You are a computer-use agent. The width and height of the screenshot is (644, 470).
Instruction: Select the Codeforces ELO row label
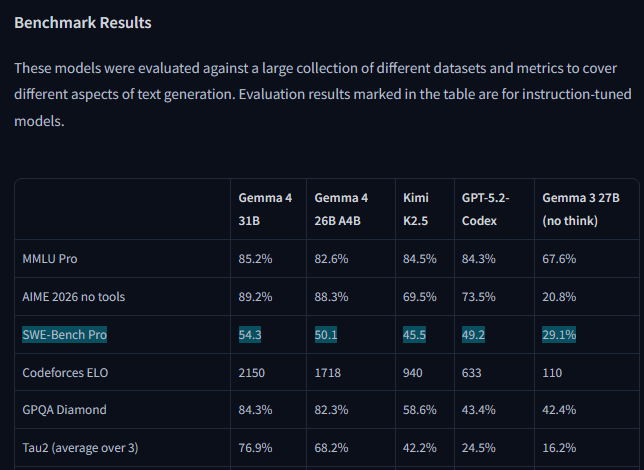65,373
